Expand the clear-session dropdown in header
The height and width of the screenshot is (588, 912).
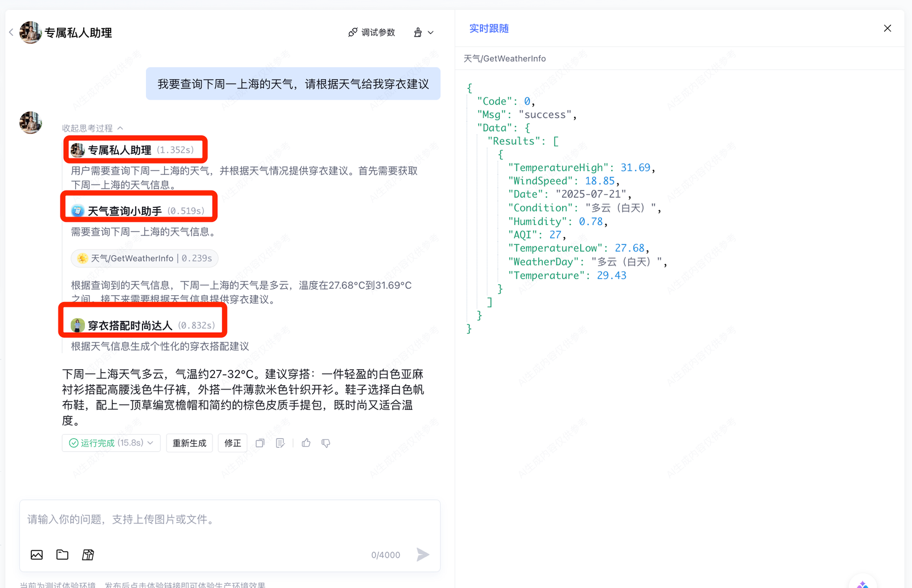424,32
